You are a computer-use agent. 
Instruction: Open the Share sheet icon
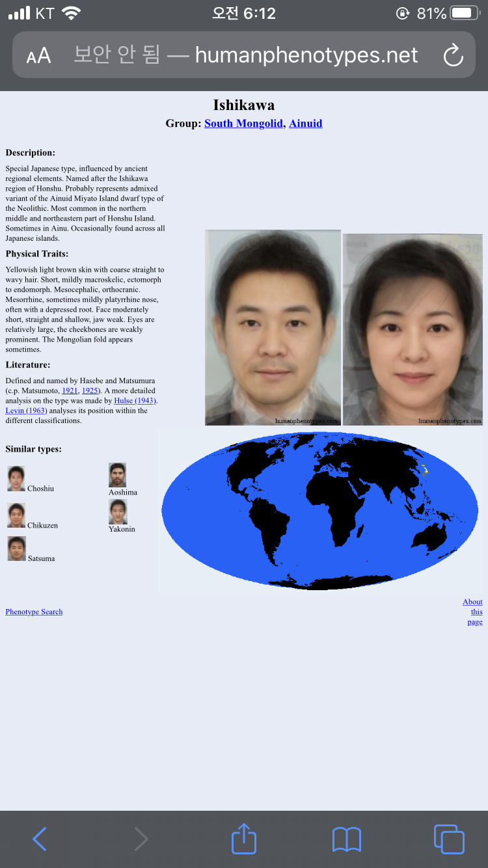(x=244, y=838)
